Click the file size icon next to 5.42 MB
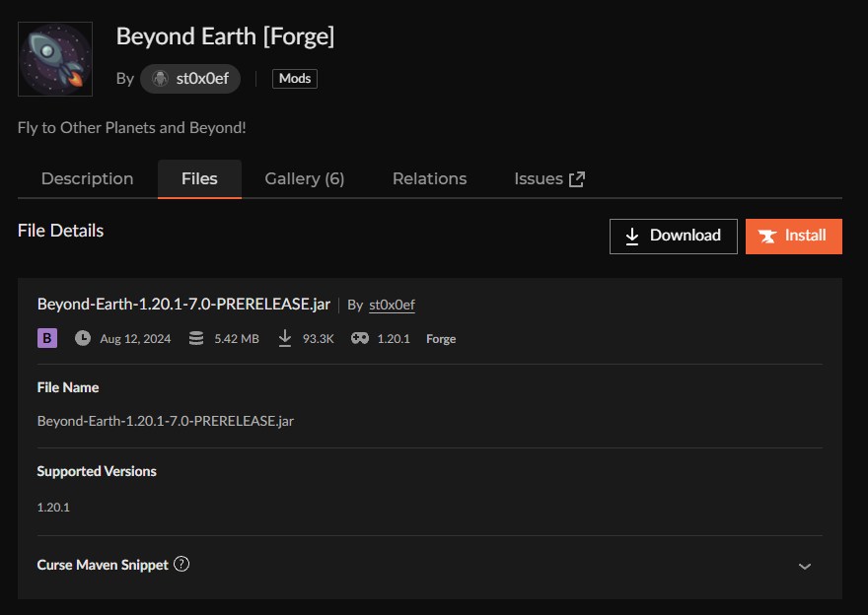The height and width of the screenshot is (615, 868). coord(194,338)
